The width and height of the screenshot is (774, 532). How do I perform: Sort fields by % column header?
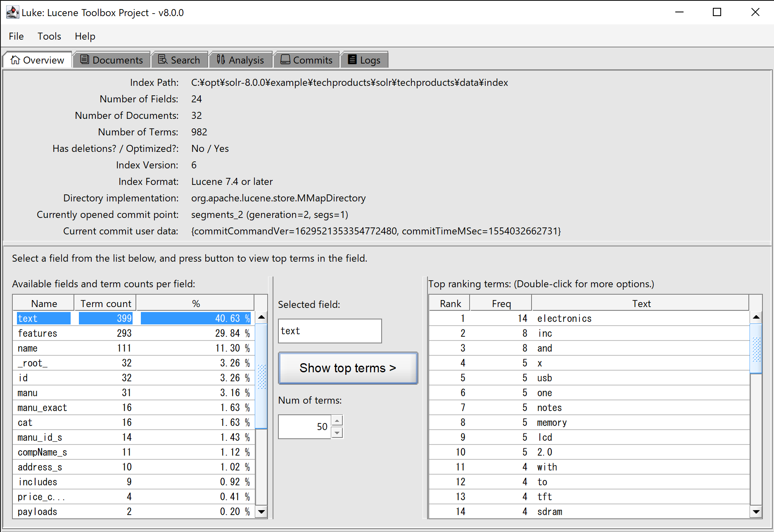196,304
